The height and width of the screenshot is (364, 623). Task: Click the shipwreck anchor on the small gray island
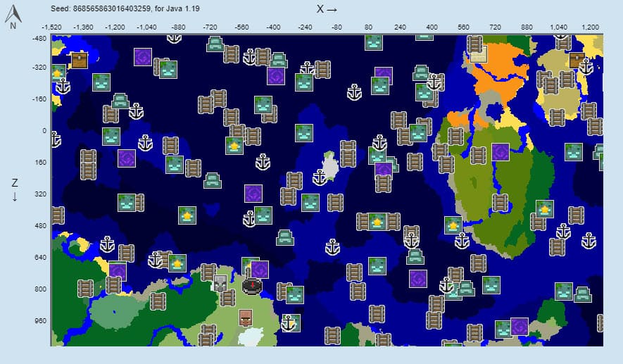point(320,177)
